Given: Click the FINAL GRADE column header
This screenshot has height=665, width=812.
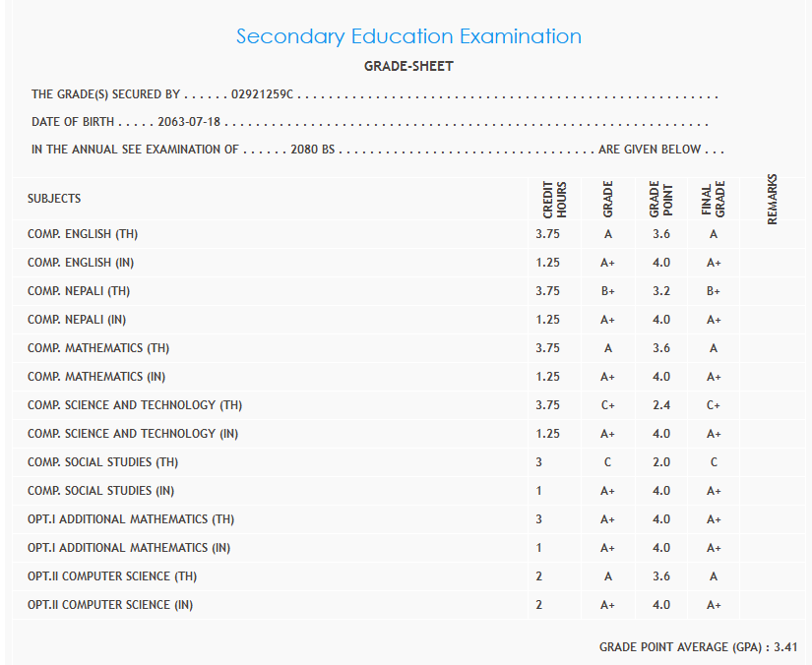Looking at the screenshot, I should pyautogui.click(x=713, y=200).
